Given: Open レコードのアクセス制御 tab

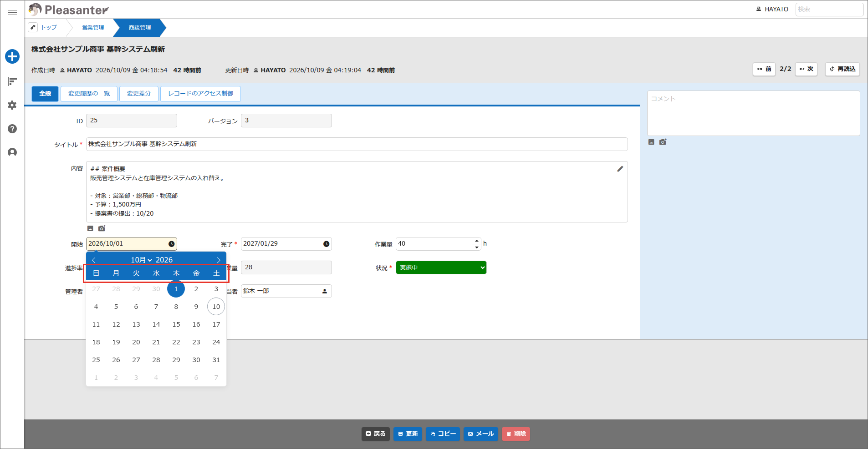Looking at the screenshot, I should tap(200, 94).
